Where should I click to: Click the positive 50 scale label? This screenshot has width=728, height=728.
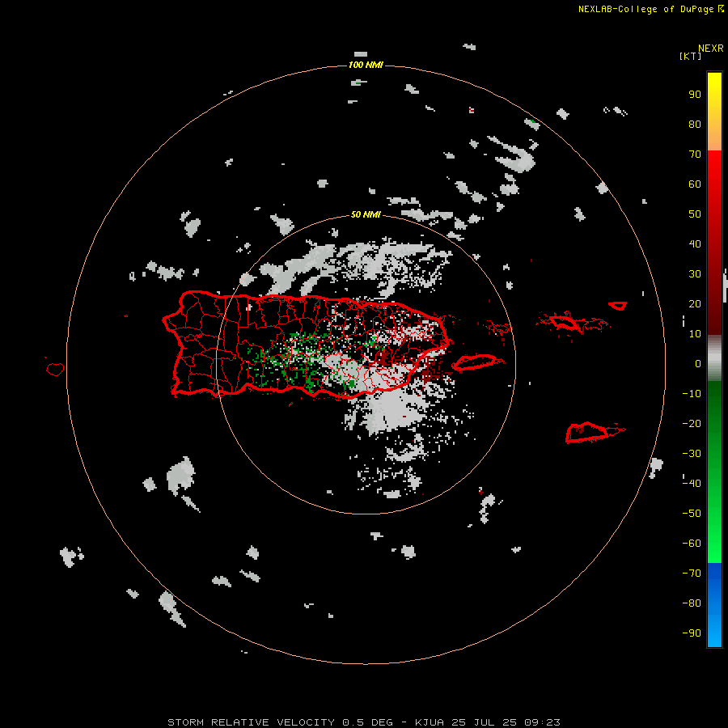click(x=695, y=214)
